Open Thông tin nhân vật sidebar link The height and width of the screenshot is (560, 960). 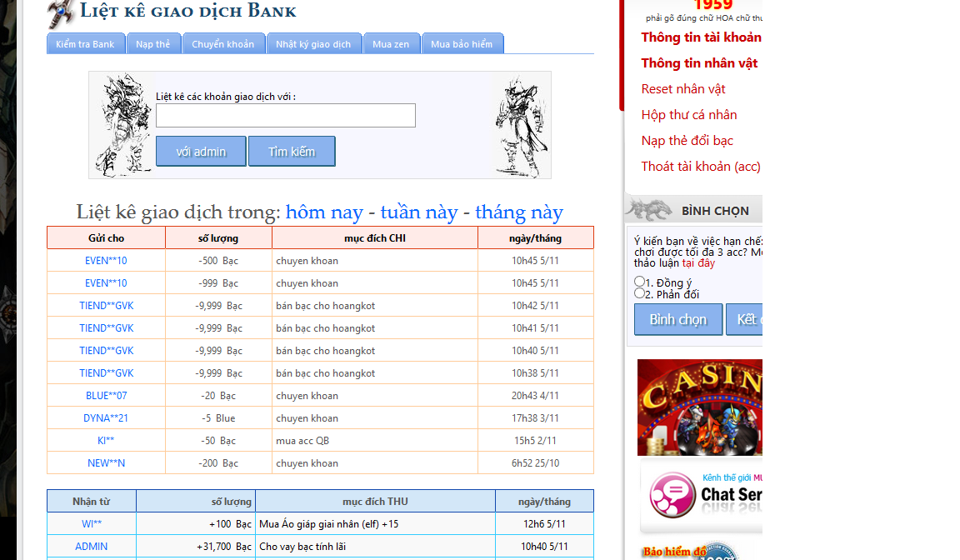point(699,63)
